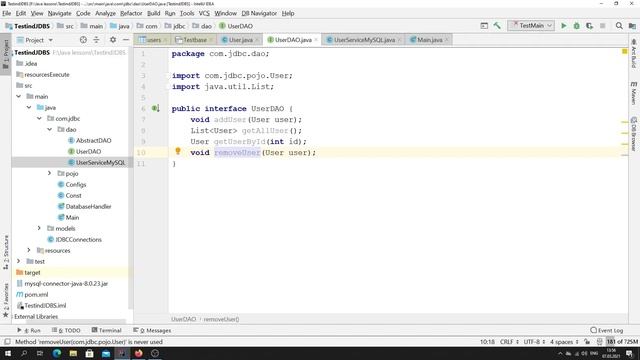Screen dimensions: 640x360
Task: Collapse the main folder
Action: pyautogui.click(x=19, y=96)
